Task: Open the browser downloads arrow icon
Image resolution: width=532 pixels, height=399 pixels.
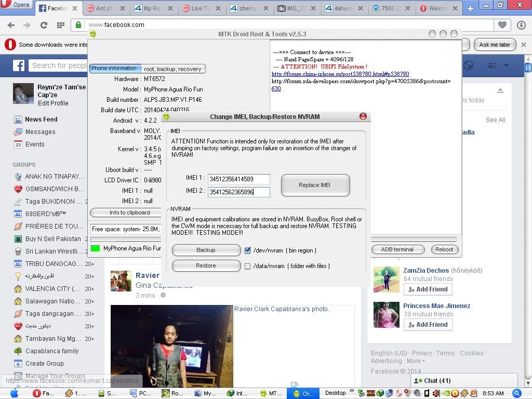Action: tap(522, 25)
